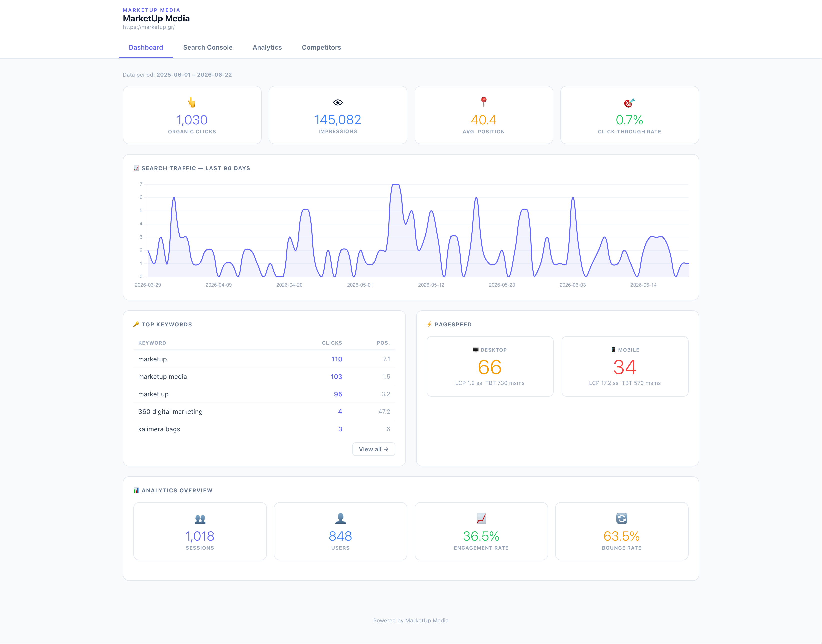Select the 'marketup' keyword row

264,359
